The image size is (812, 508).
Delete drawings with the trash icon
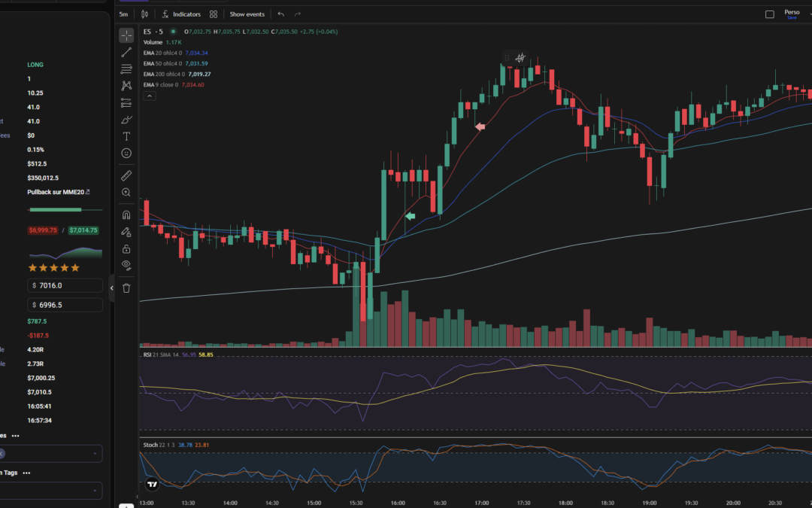tap(126, 287)
